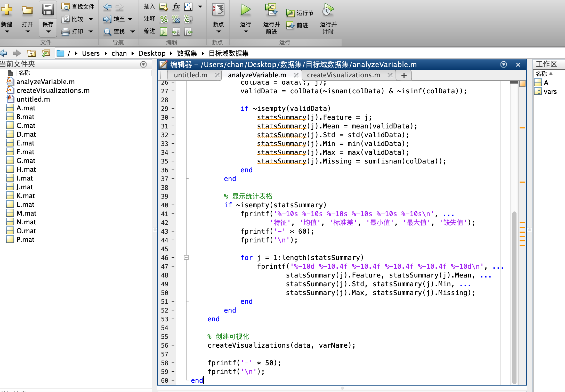565x392 pixels.
Task: Click the uncomment icon
Action: point(176,19)
